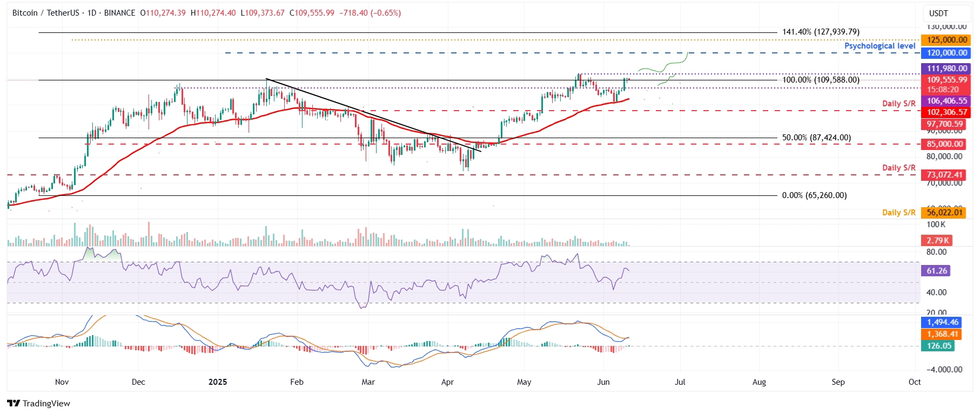This screenshot has height=415, width=980.
Task: Click the Bitcoin / TetherUS symbol title
Action: pyautogui.click(x=46, y=13)
